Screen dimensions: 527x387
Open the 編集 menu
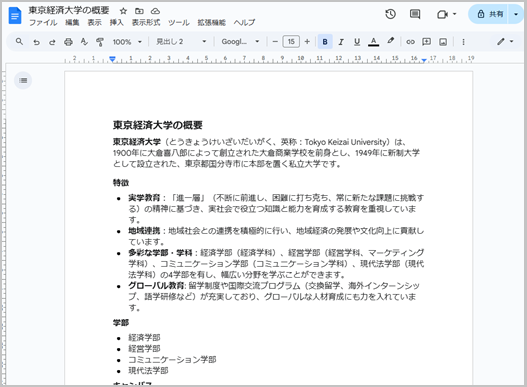pos(72,23)
